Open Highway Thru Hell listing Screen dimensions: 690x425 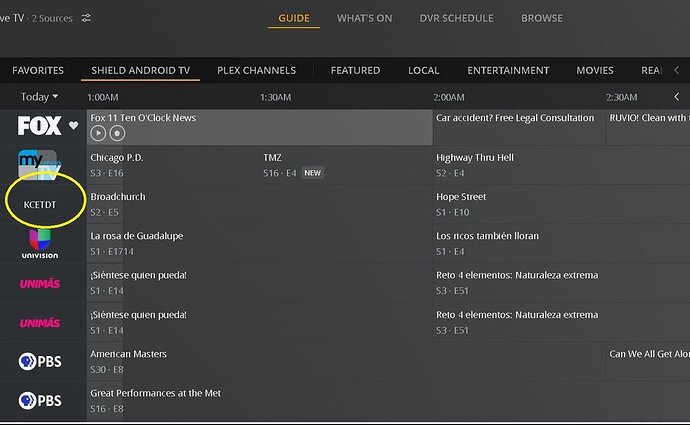pos(561,165)
